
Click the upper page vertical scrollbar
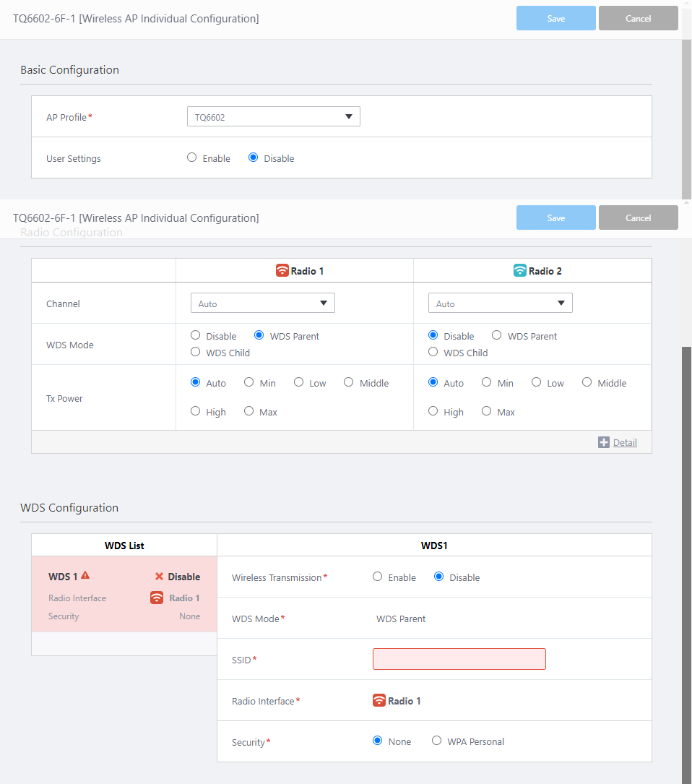[x=686, y=120]
